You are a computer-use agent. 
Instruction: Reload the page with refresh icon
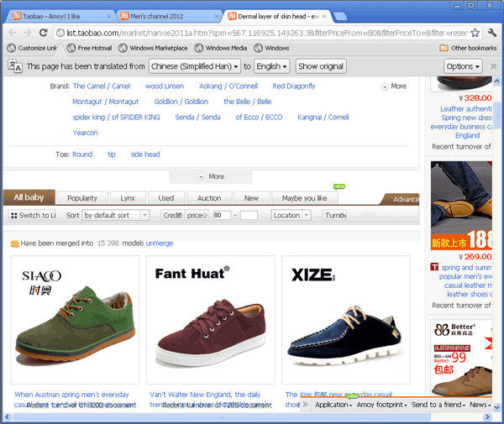44,33
